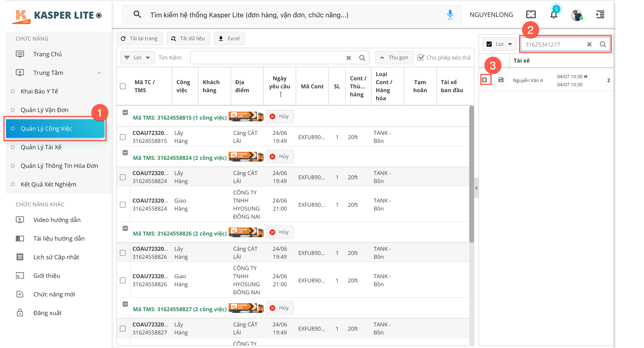Click the magnifier in Tìm Kiếm field
644x348 pixels.
[x=362, y=58]
